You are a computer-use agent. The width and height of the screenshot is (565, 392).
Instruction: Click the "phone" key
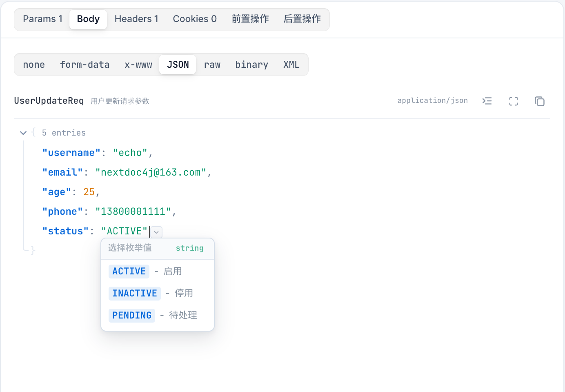[x=62, y=212]
